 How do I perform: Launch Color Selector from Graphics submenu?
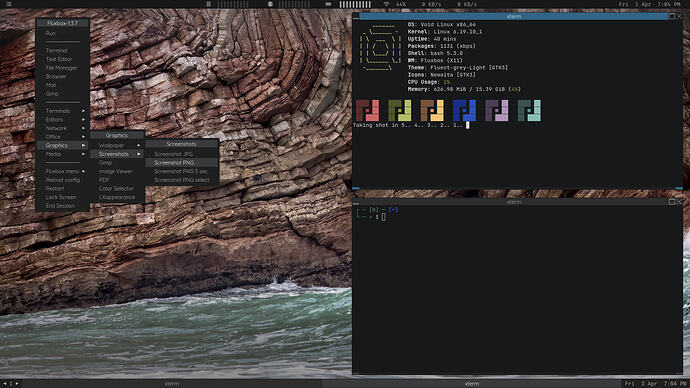coord(117,188)
